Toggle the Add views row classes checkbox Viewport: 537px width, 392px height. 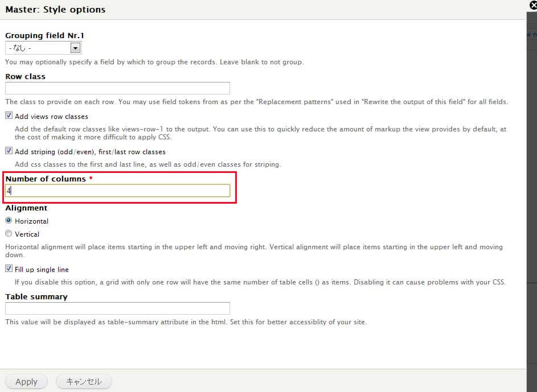click(x=9, y=115)
